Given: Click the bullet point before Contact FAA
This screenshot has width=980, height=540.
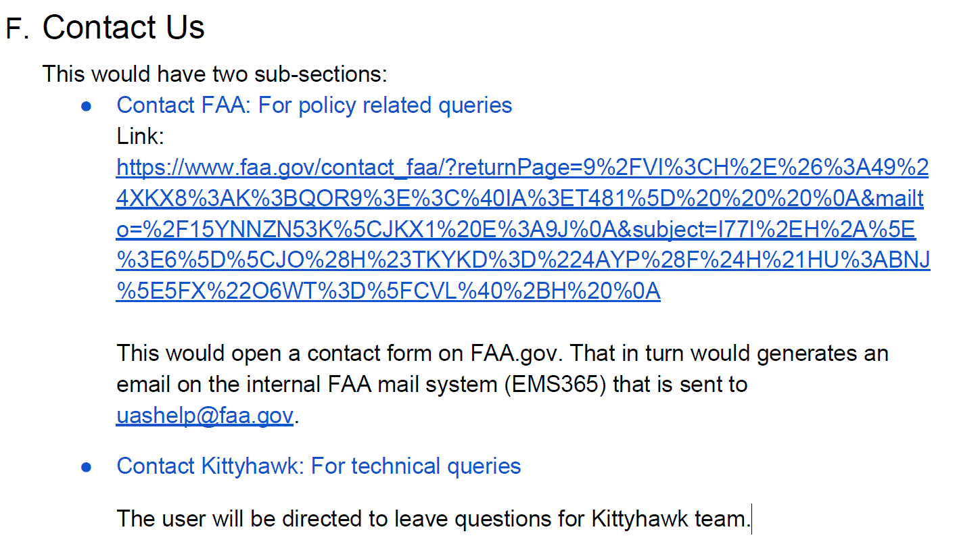Looking at the screenshot, I should [x=86, y=107].
